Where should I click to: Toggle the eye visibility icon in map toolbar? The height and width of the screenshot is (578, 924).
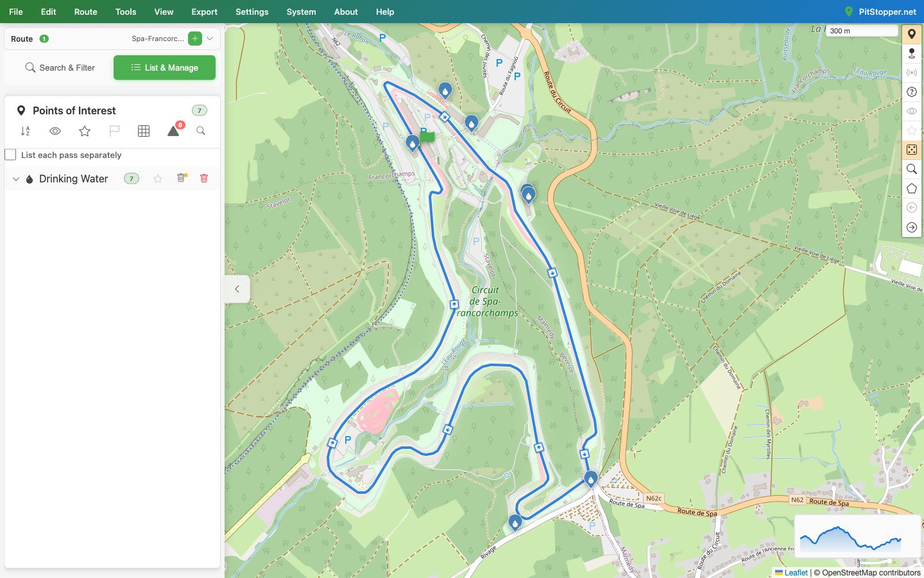[x=912, y=111]
